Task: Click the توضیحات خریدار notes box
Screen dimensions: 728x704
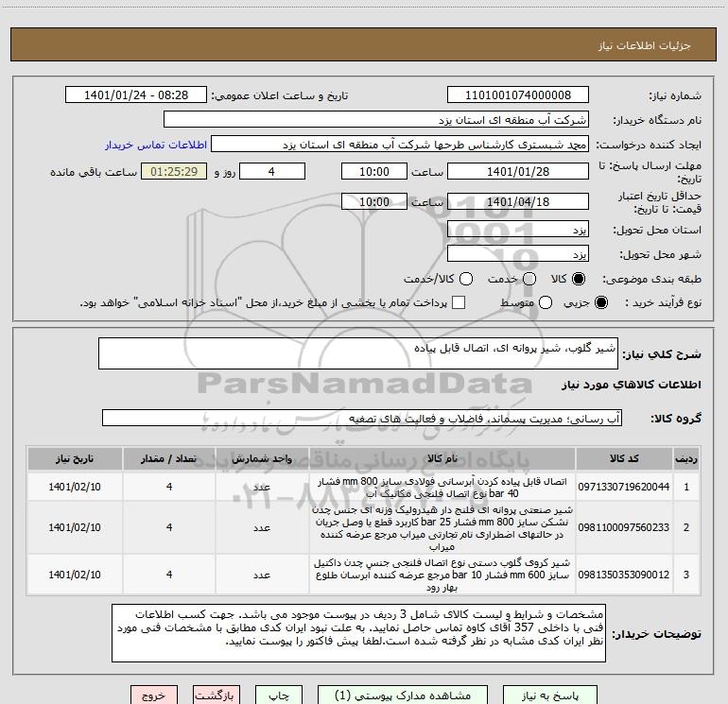Action: [x=358, y=633]
